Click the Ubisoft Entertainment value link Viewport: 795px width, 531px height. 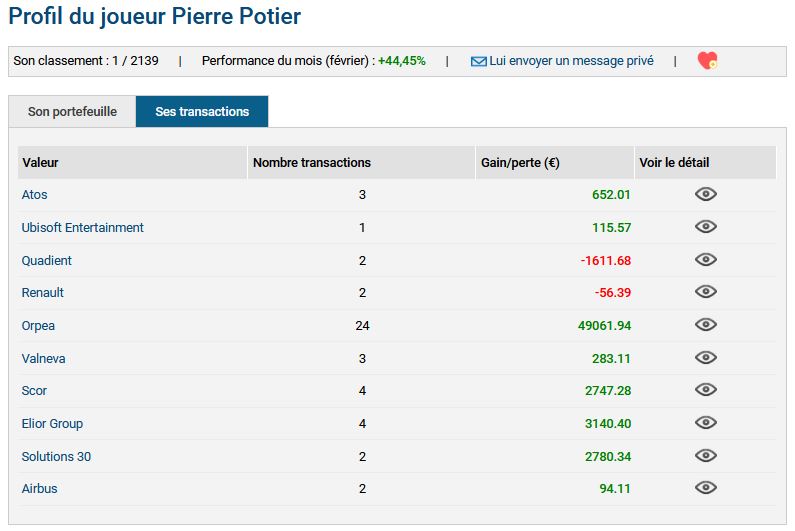[x=83, y=228]
